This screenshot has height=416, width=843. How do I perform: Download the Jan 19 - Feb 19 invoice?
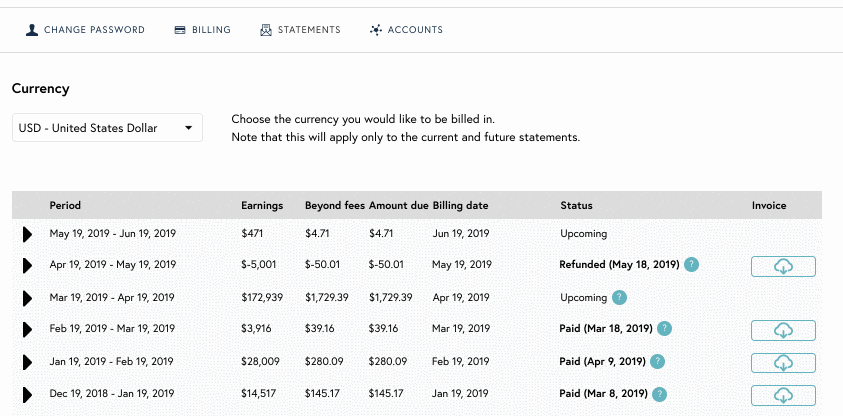(783, 363)
